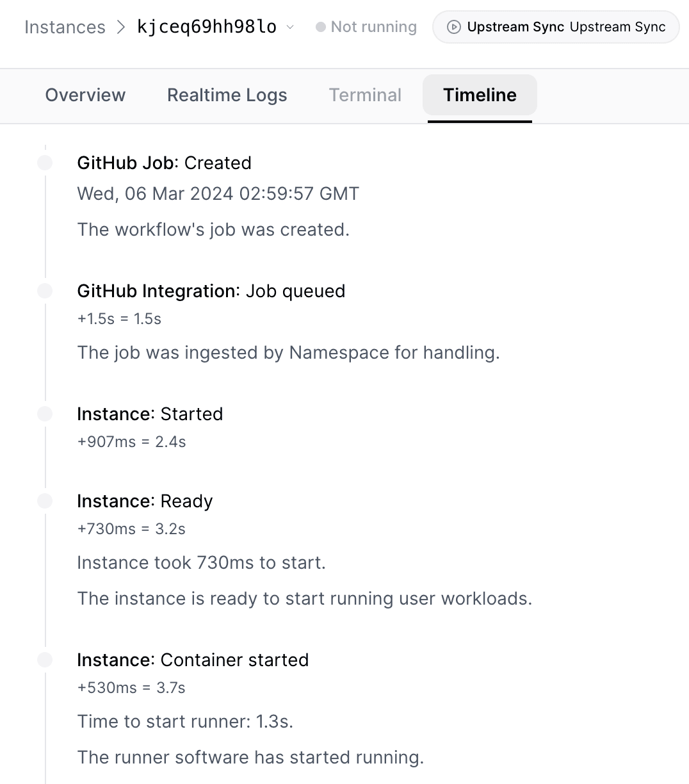This screenshot has width=689, height=784.
Task: Click the Job queued timeline dot
Action: click(45, 290)
